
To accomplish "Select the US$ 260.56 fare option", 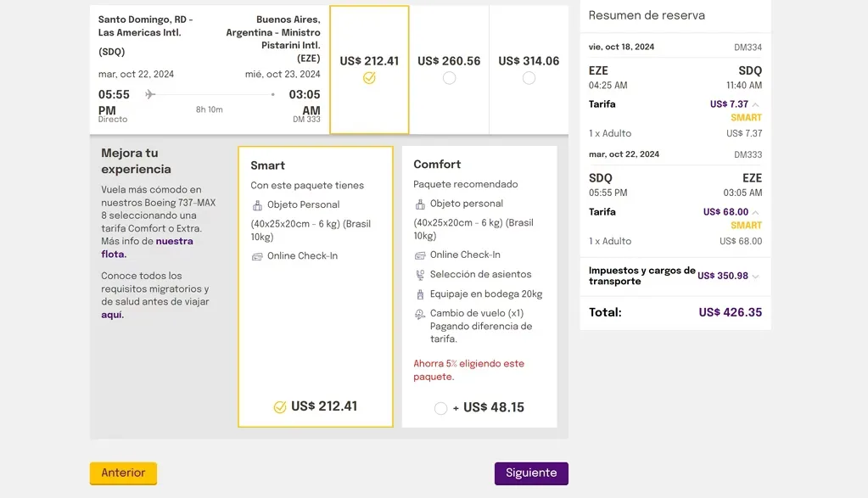I will click(x=449, y=78).
